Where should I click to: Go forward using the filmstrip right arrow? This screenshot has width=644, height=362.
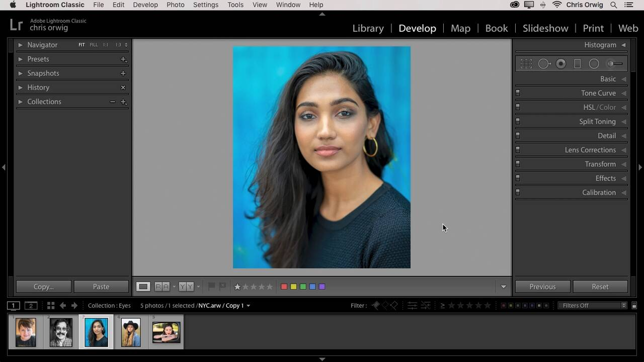pos(74,305)
